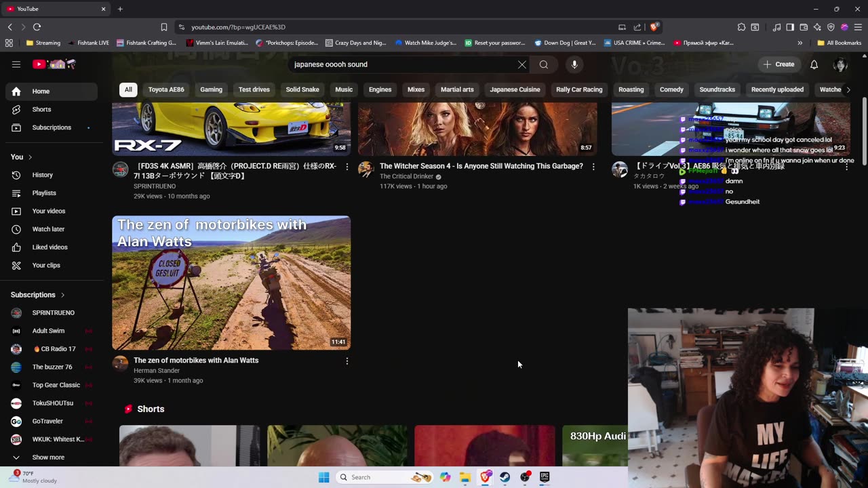
Task: Click the Fishtank LIVE bookmark
Action: pos(88,43)
